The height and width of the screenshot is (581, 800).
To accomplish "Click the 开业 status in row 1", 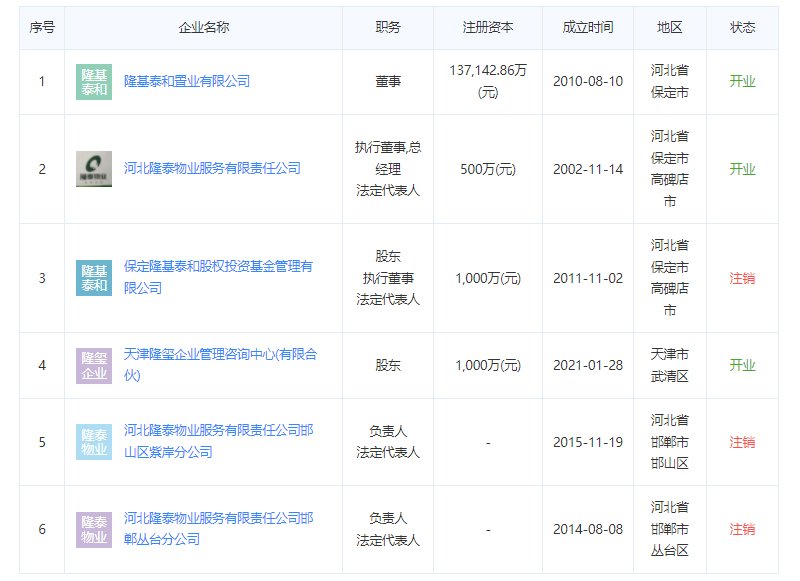I will pyautogui.click(x=742, y=82).
